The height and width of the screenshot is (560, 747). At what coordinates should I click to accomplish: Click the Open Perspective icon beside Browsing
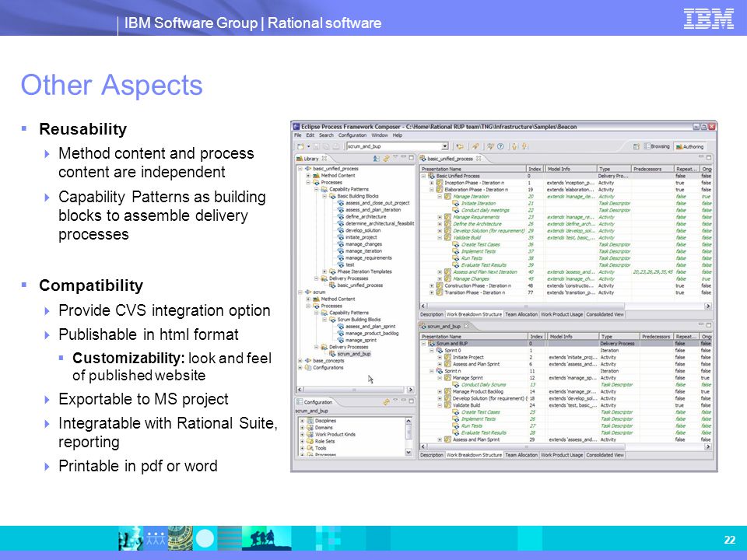[x=636, y=147]
